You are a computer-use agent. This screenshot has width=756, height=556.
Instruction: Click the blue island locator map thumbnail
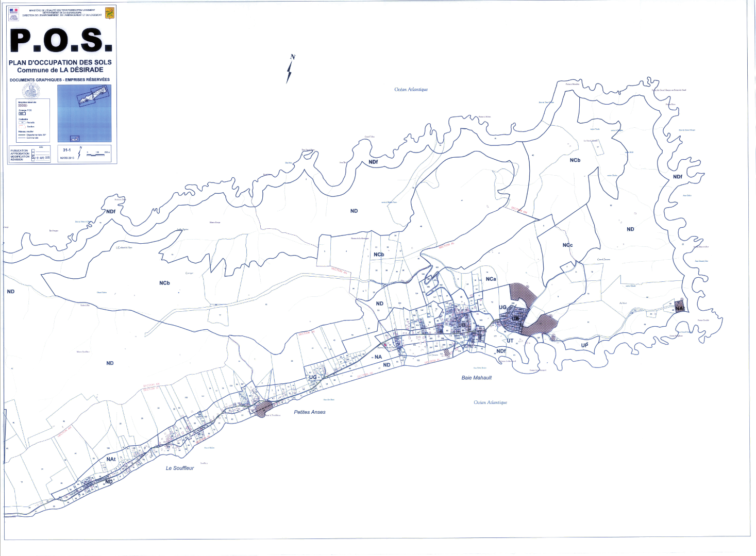click(x=84, y=113)
